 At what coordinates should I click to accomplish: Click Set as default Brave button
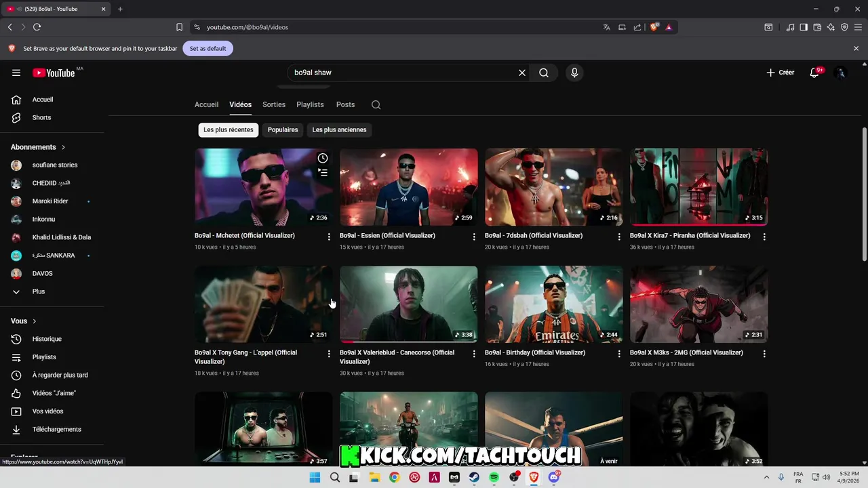point(208,49)
